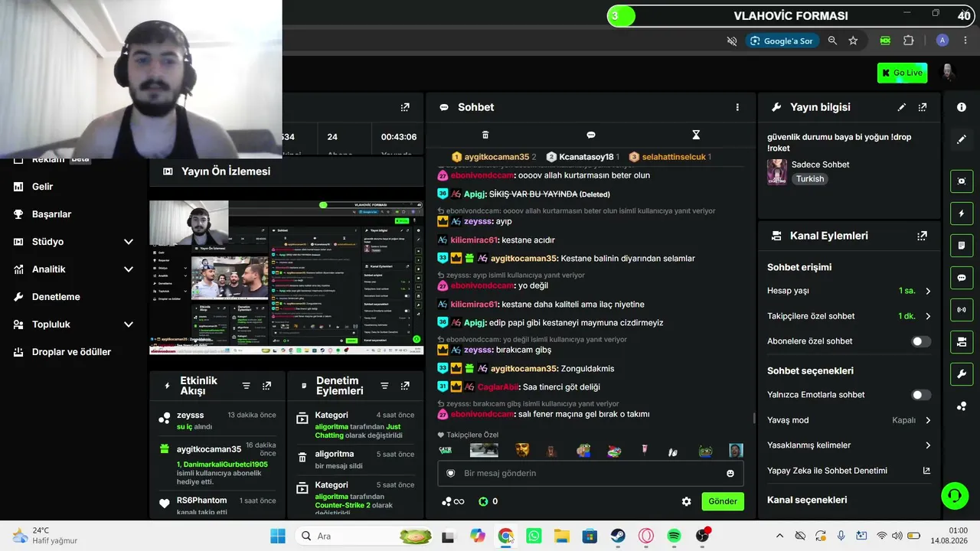Open browser extensions puzzle icon

click(x=909, y=41)
